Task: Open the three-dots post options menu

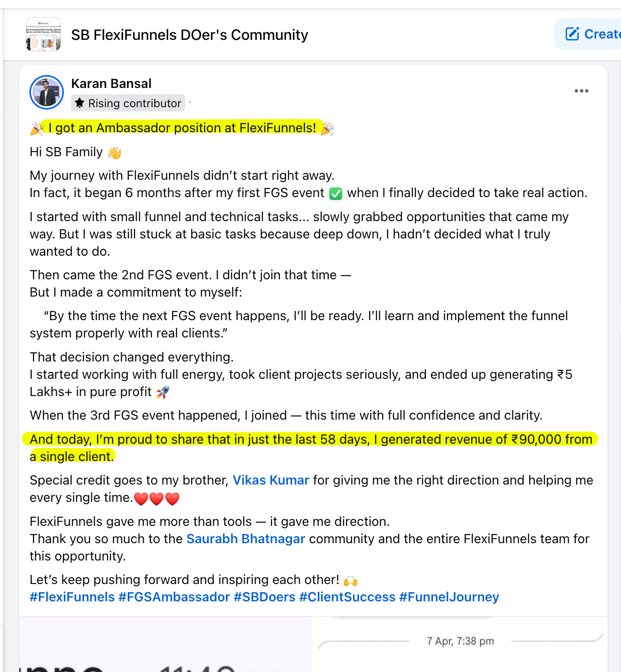Action: (581, 91)
